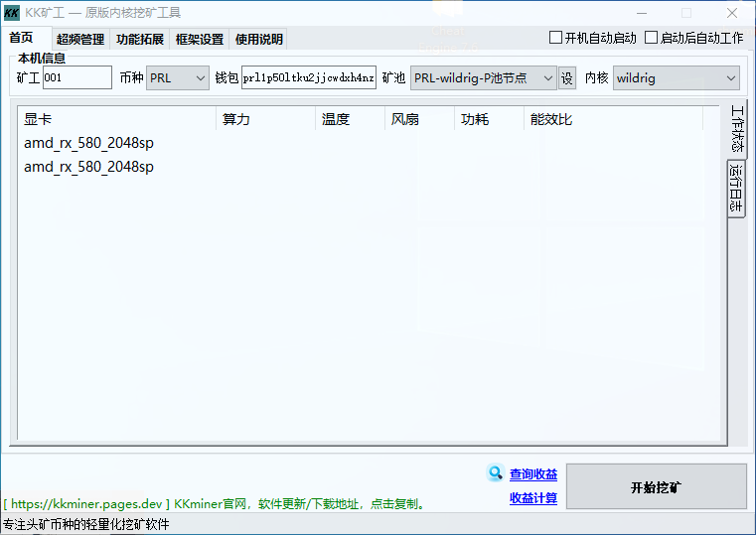This screenshot has height=535, width=756.
Task: Open the 框架设置 tab
Action: point(199,39)
